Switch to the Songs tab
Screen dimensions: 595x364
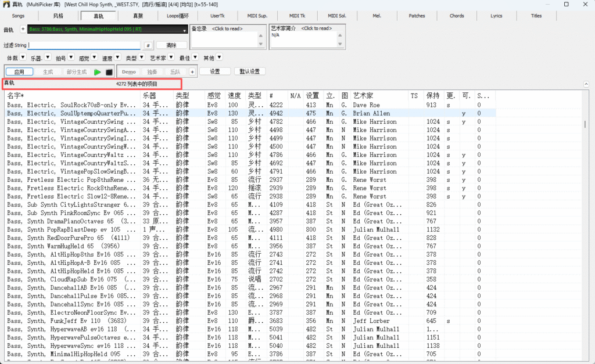[19, 16]
